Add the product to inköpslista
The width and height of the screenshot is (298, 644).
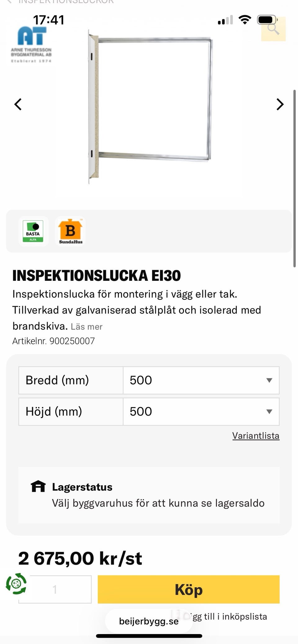(x=230, y=616)
